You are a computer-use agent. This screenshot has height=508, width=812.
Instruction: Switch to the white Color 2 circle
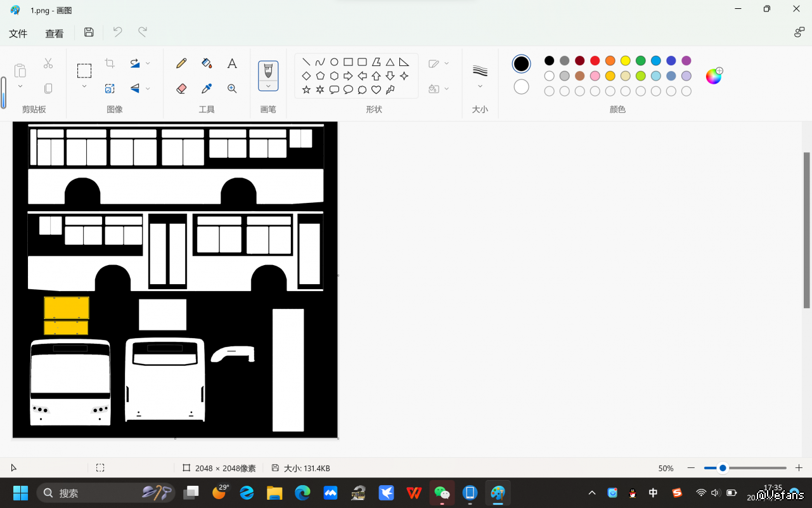click(x=521, y=87)
